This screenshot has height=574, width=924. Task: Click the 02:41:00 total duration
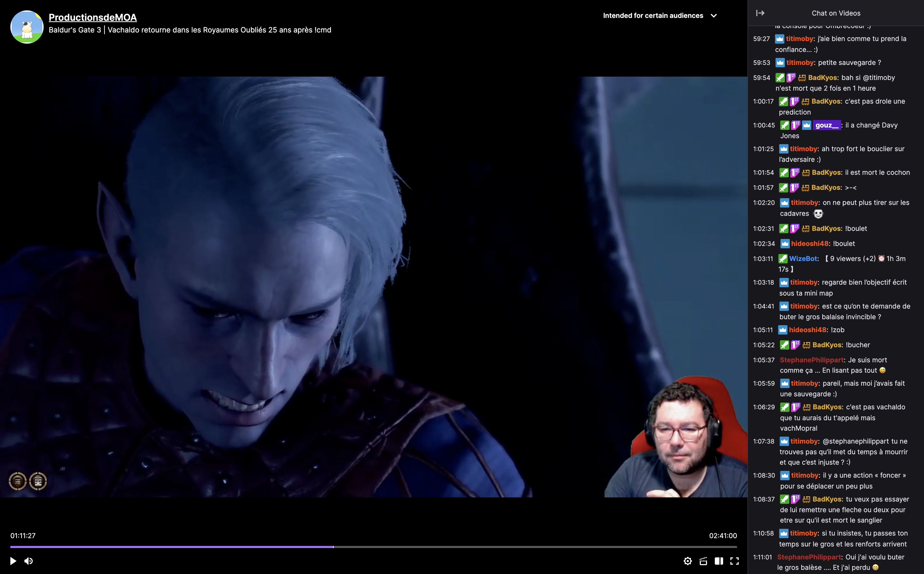[723, 536]
